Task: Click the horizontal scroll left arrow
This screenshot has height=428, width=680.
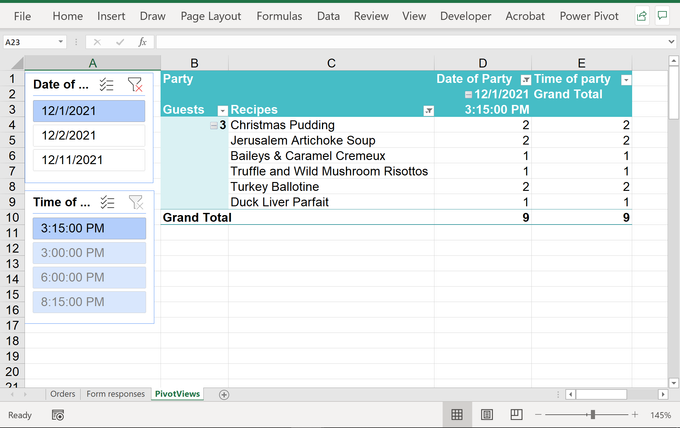Action: [570, 395]
